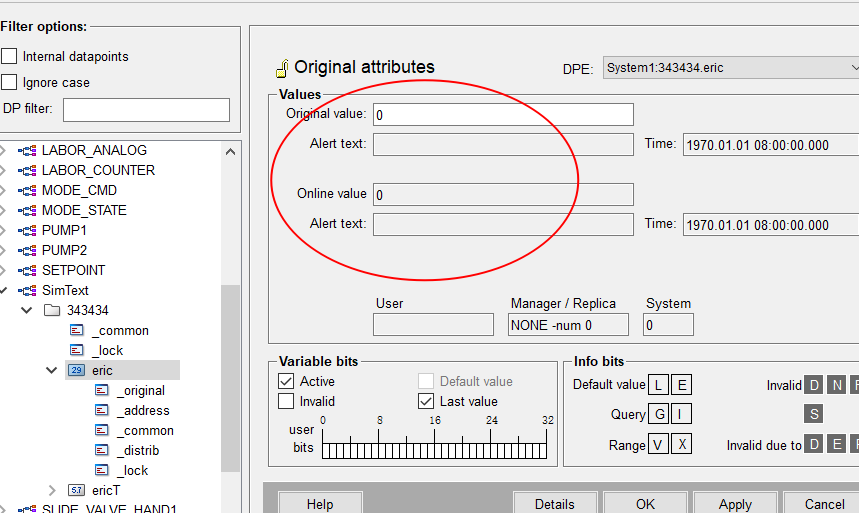Click the config icon beside eric _lock
859x513 pixels.
pos(102,470)
